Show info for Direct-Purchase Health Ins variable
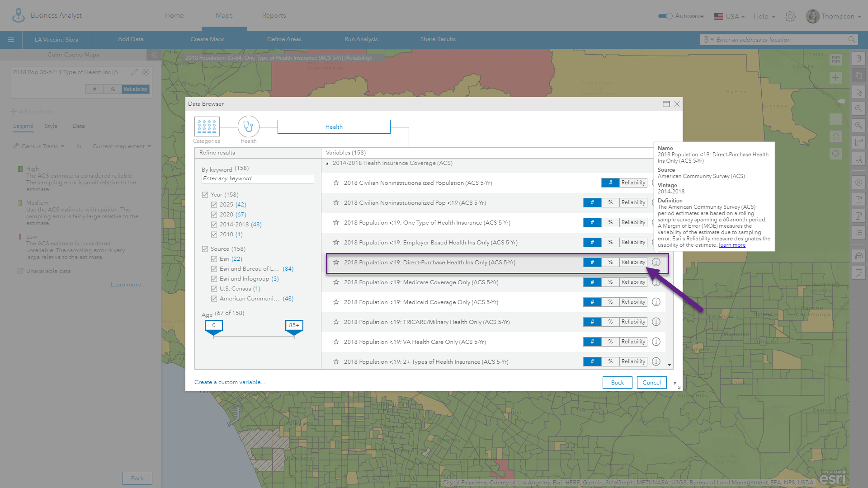868x488 pixels. 656,262
